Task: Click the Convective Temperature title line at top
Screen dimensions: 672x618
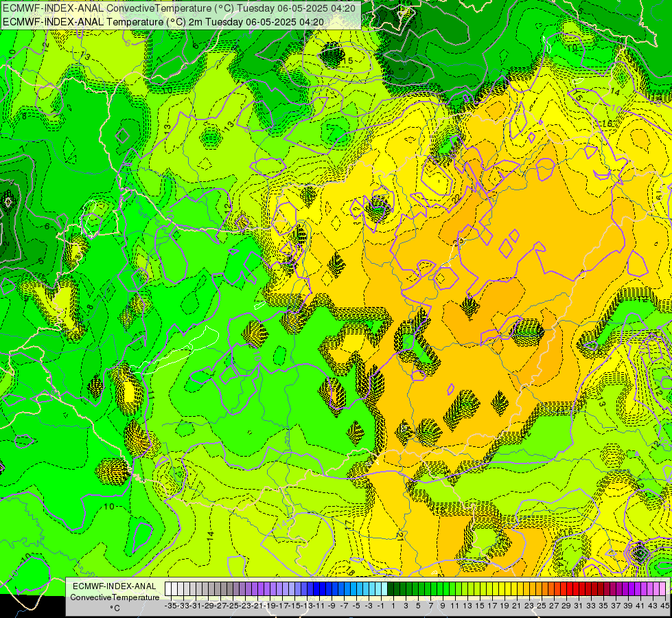Action: pos(179,8)
